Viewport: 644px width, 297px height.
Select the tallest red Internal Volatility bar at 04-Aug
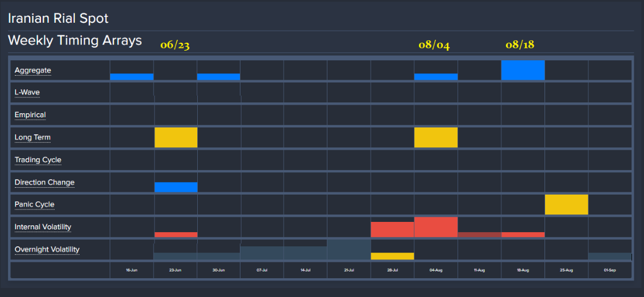(436, 227)
